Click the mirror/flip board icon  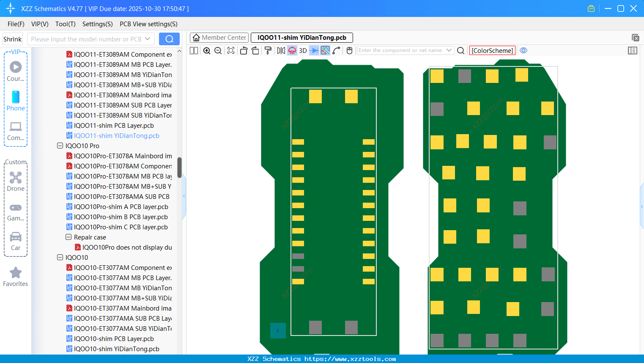(x=281, y=51)
